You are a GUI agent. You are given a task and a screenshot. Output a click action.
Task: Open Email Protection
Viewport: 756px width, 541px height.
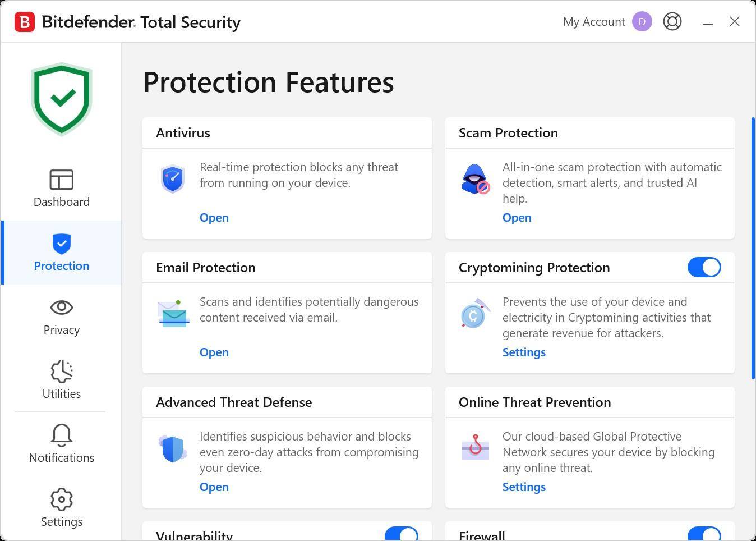(x=214, y=352)
